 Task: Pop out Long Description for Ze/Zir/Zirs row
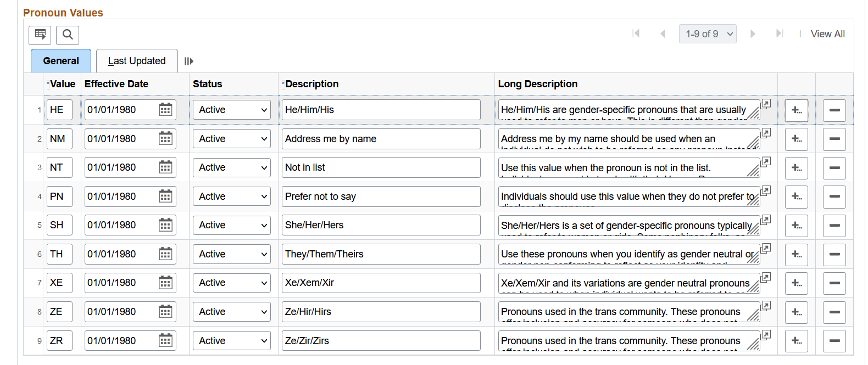[x=766, y=334]
